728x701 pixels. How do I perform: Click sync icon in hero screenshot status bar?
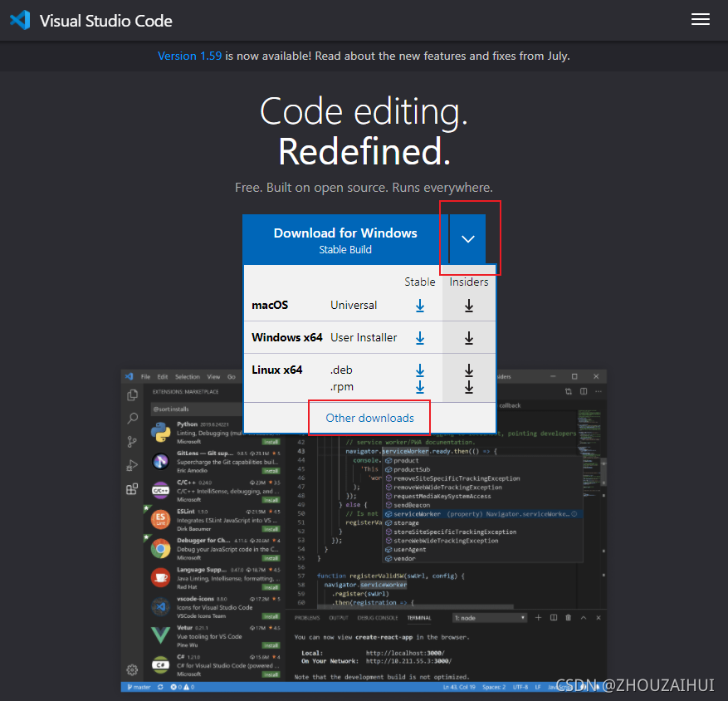click(160, 687)
